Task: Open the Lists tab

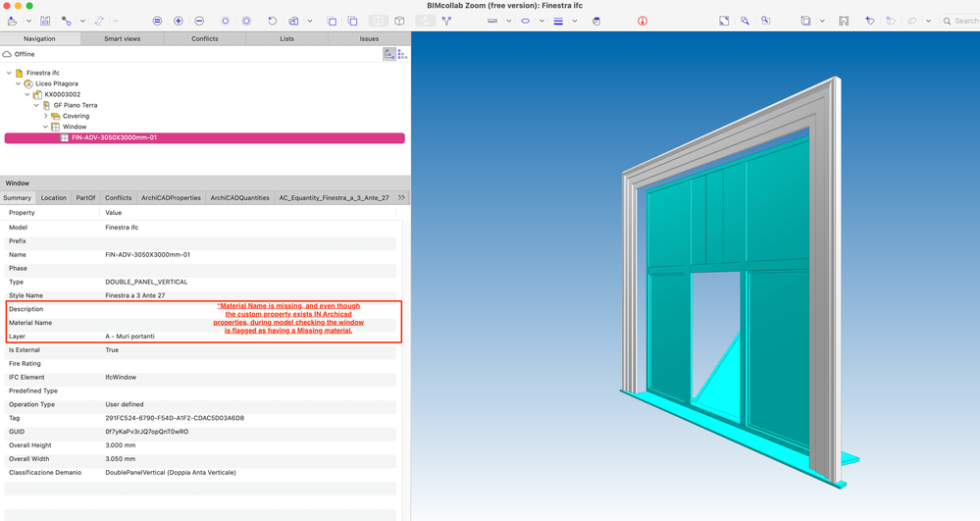Action: (286, 39)
